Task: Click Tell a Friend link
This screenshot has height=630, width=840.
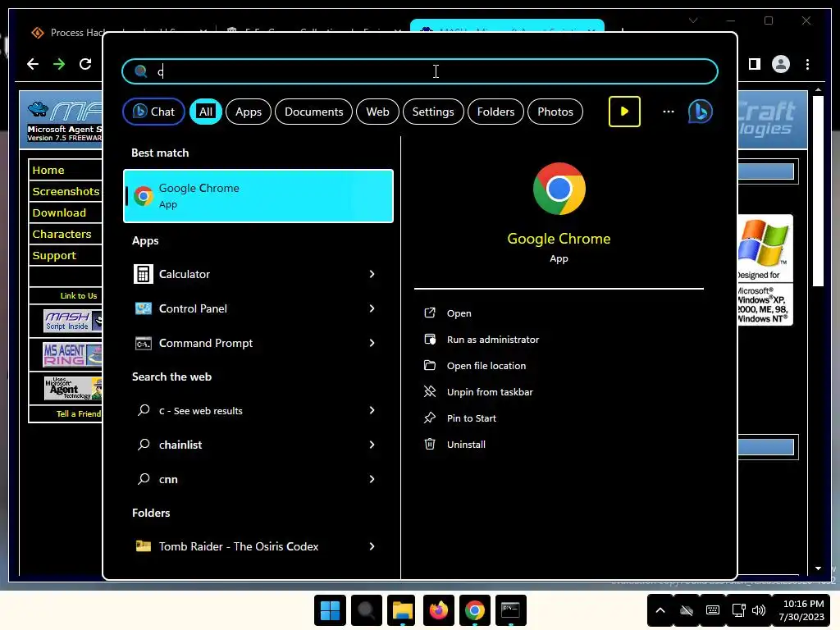Action: (79, 413)
